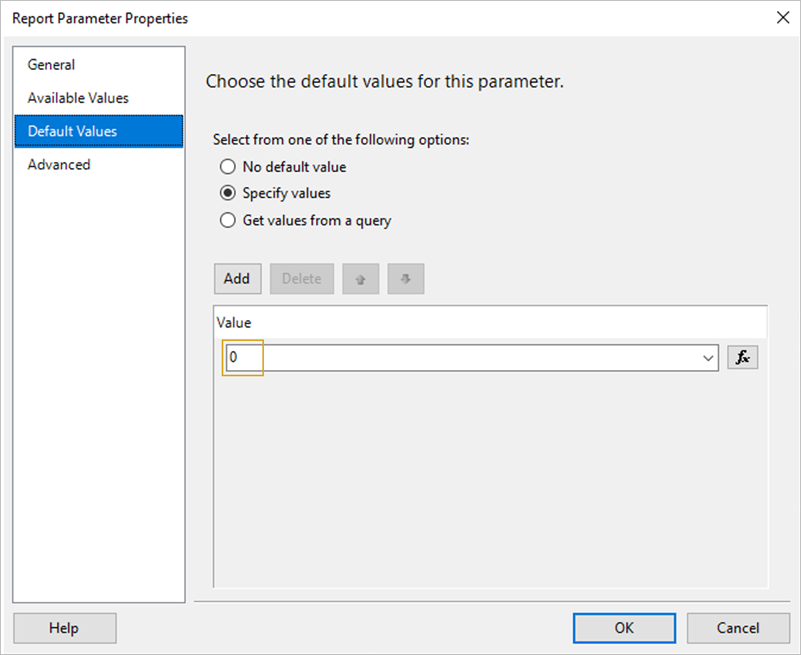Image resolution: width=801 pixels, height=655 pixels.
Task: Open the General page
Action: click(x=99, y=65)
